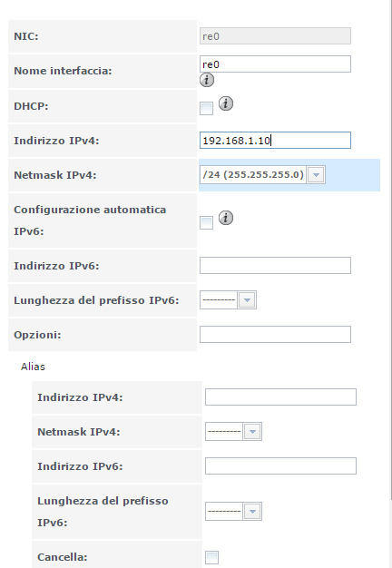Click the Alias section heading

point(33,367)
